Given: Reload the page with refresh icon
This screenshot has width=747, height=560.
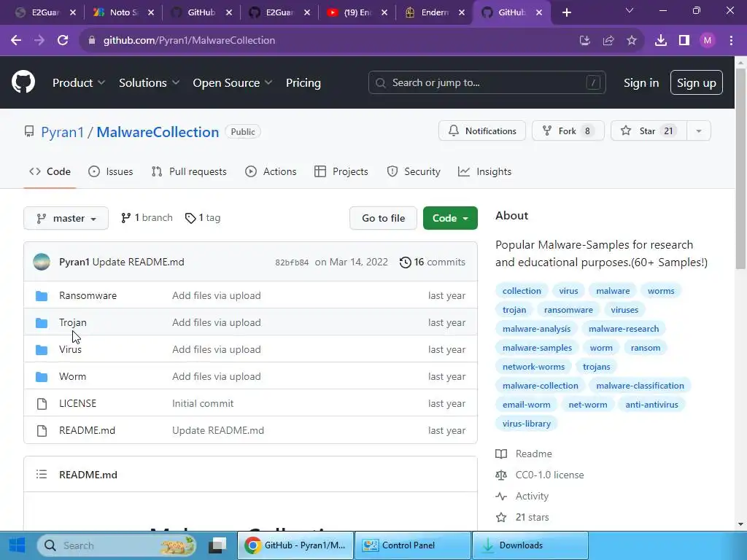Looking at the screenshot, I should click(63, 41).
